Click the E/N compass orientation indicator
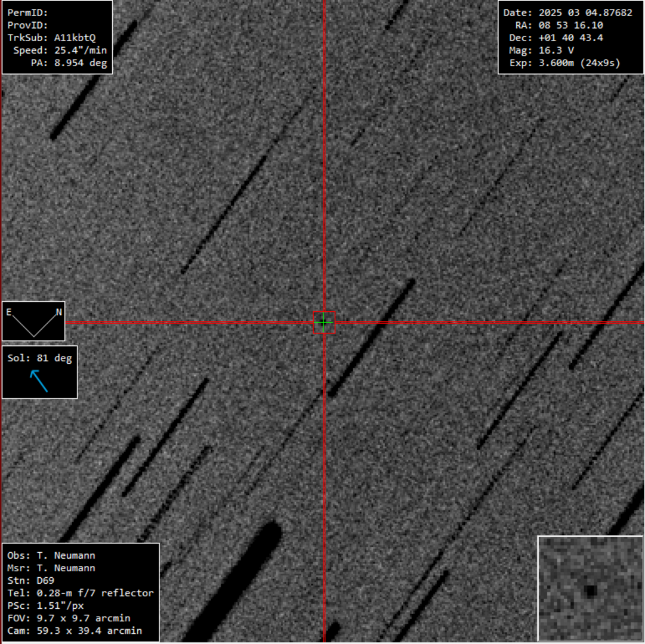This screenshot has width=645, height=644. click(33, 321)
